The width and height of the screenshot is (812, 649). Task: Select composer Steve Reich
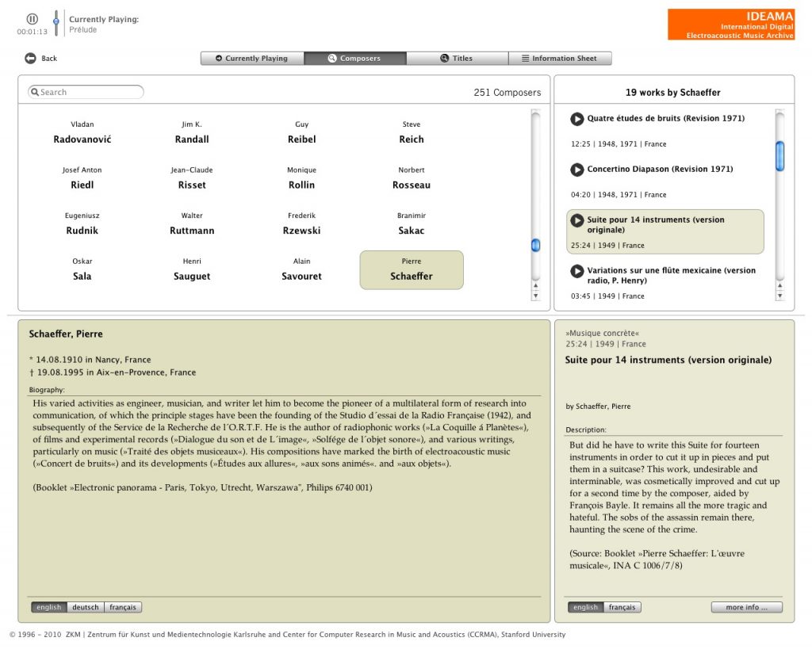[x=412, y=133]
